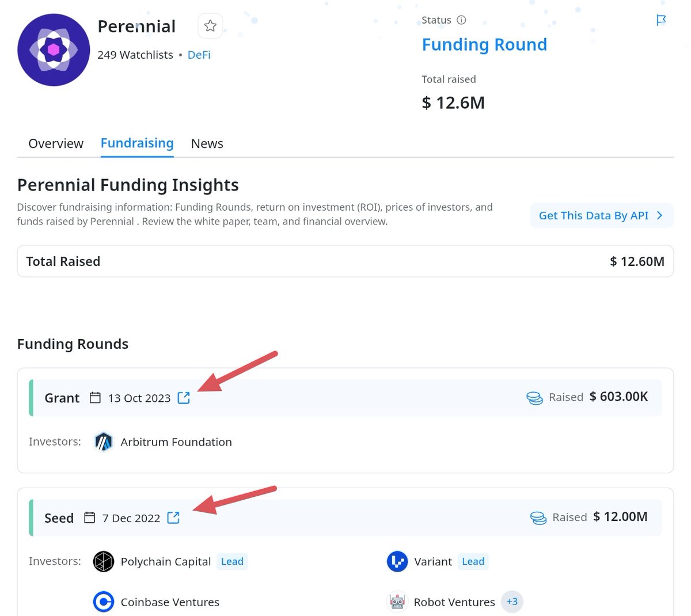Click the coins icon next to $ 603.00K
The width and height of the screenshot is (691, 616).
(x=534, y=398)
